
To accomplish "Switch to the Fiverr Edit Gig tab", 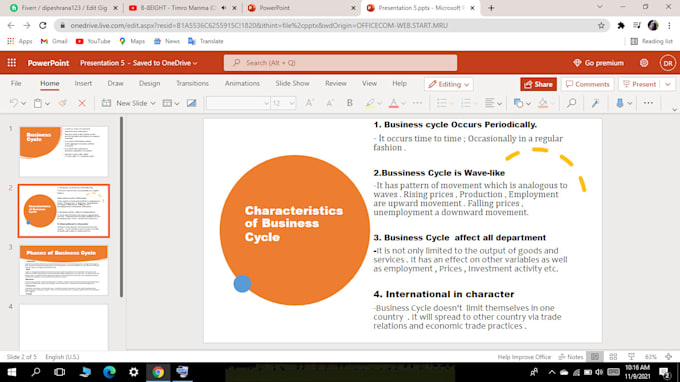I will [64, 8].
